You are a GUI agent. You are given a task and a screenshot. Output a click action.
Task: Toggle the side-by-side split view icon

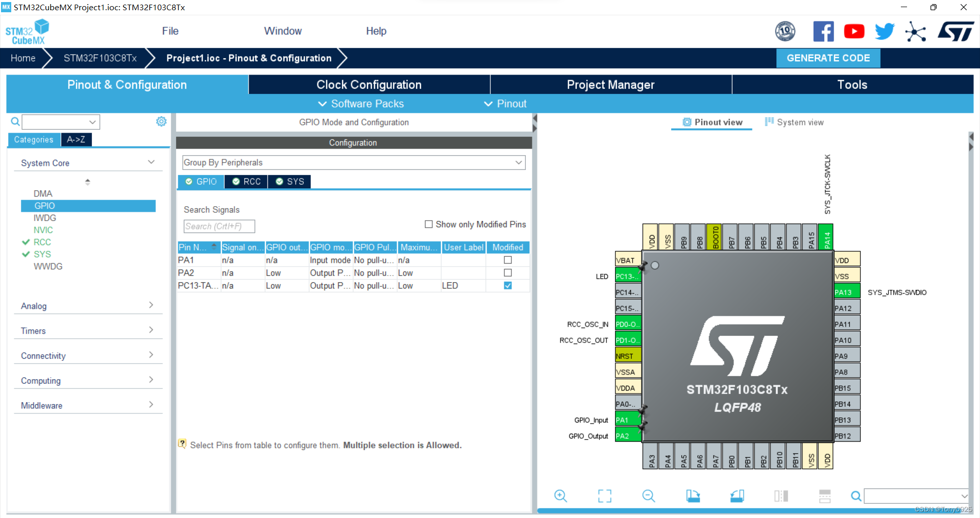pyautogui.click(x=781, y=496)
